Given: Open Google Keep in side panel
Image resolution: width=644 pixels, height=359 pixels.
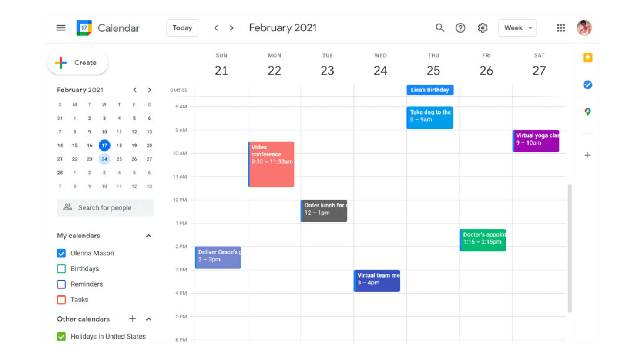Looking at the screenshot, I should pos(587,58).
